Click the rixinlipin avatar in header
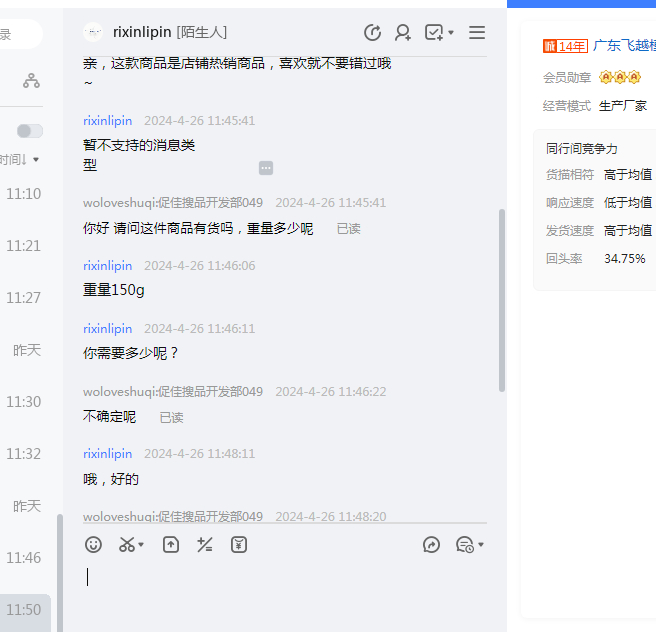Screen dimensions: 656x632 tap(93, 32)
